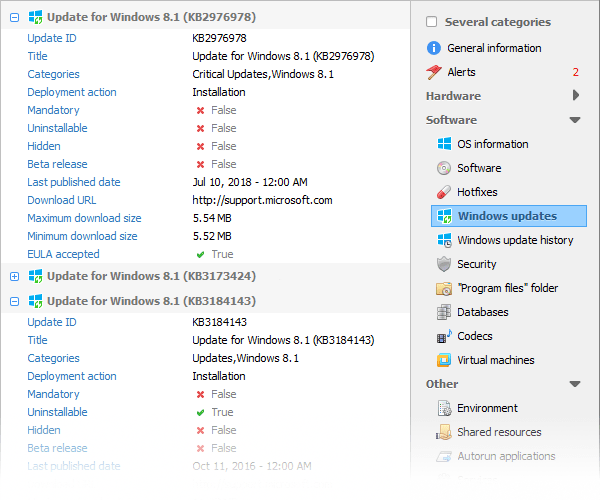Click the Software disc icon
This screenshot has width=600, height=500.
pos(445,168)
